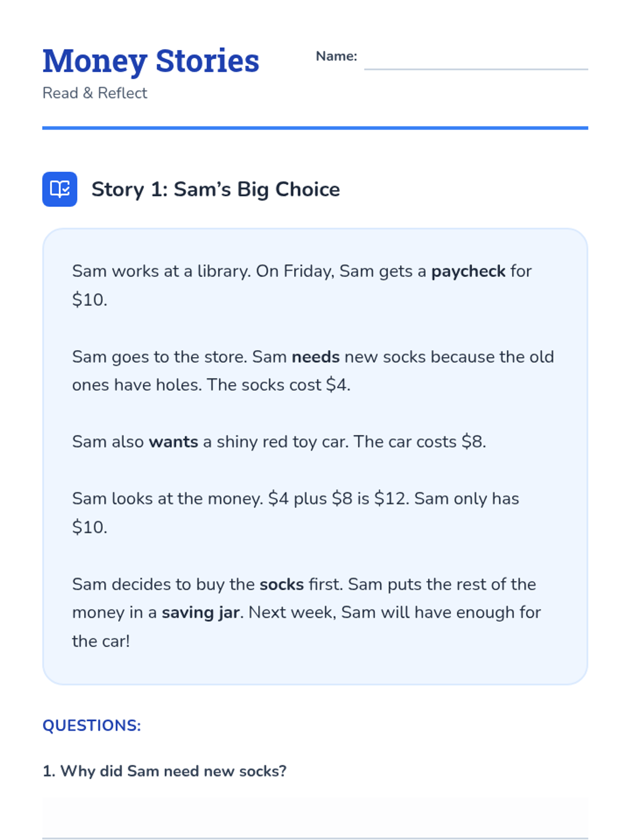Click the bold word socks
Image resolution: width=630 pixels, height=840 pixels.
click(x=281, y=584)
